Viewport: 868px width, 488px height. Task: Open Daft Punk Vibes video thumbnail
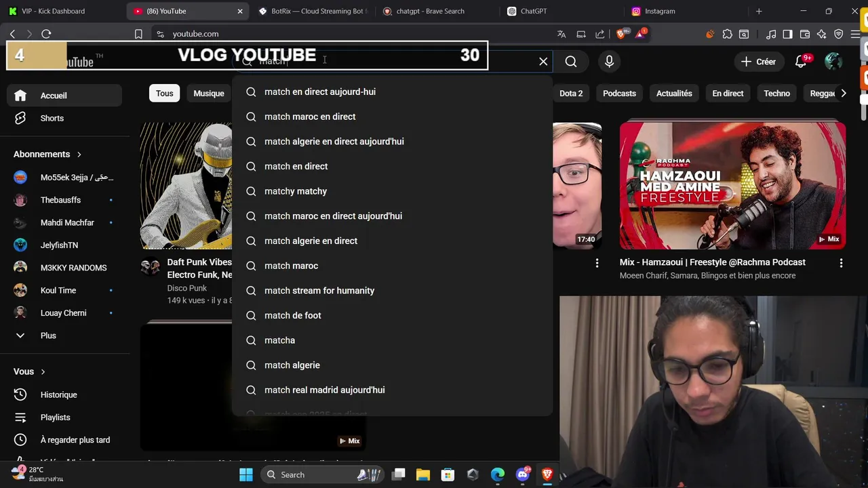[x=186, y=186]
